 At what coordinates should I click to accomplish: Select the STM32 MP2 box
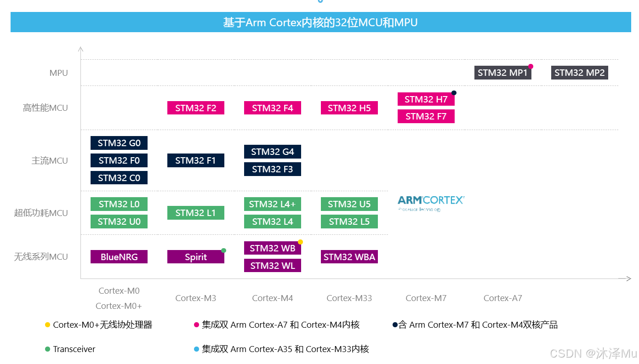coord(580,73)
